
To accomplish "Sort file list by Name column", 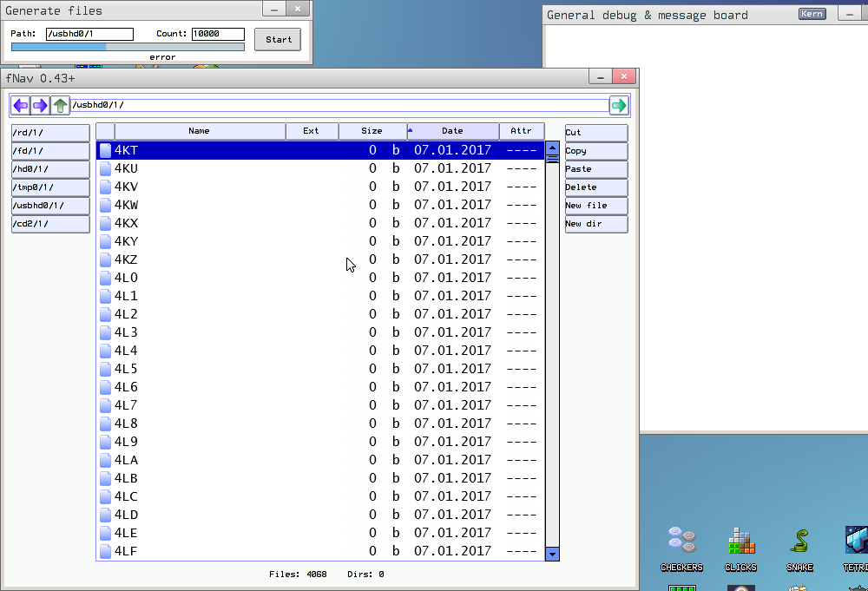I will tap(200, 131).
